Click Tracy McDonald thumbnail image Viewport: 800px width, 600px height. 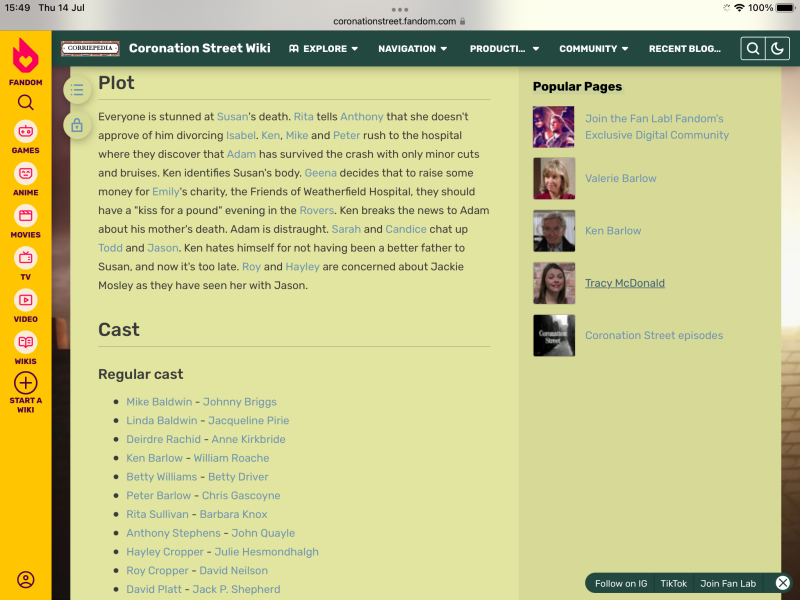pyautogui.click(x=554, y=283)
